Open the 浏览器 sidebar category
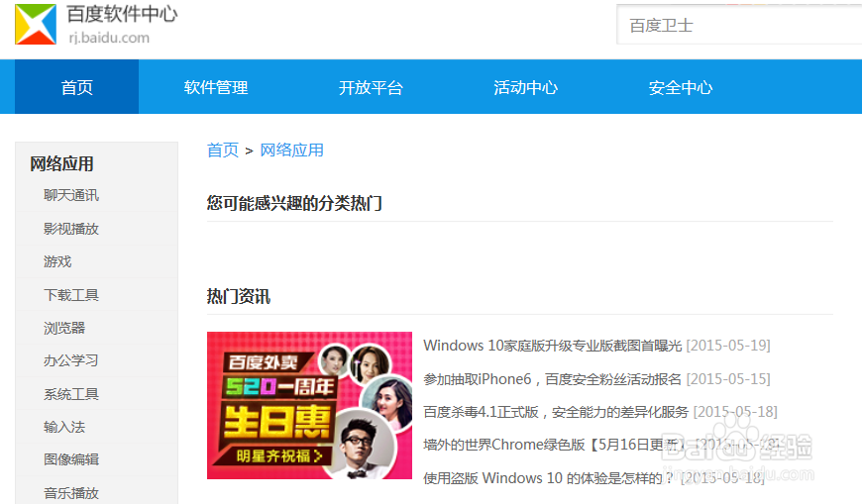Screen dimensions: 862x504 click(64, 328)
